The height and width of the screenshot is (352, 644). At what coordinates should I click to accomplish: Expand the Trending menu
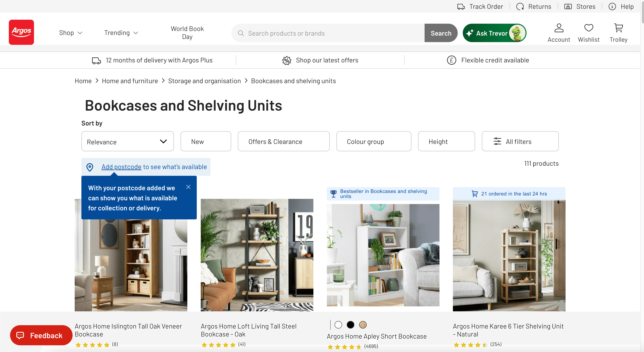(121, 33)
